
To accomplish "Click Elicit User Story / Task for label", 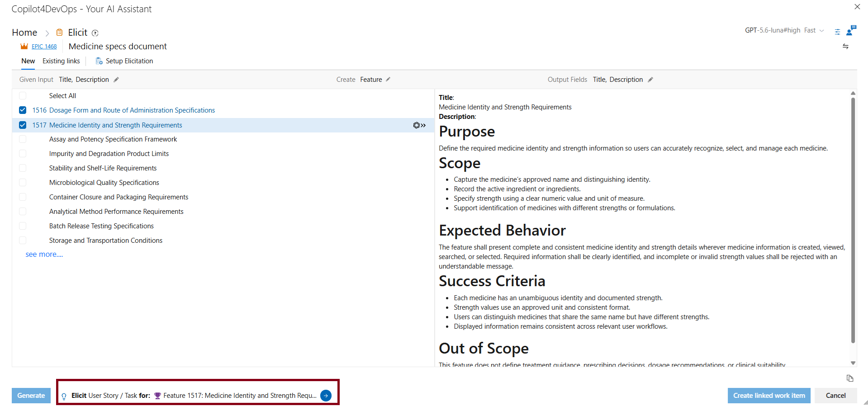I will (x=111, y=396).
